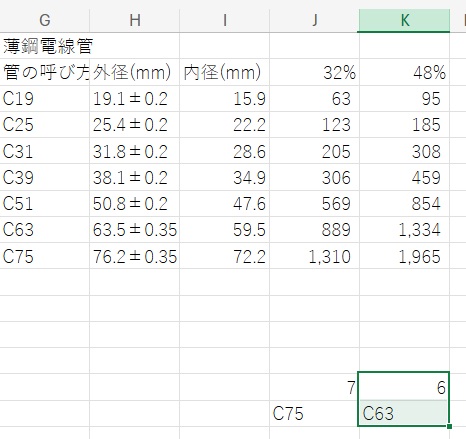Select column G header

click(45, 20)
